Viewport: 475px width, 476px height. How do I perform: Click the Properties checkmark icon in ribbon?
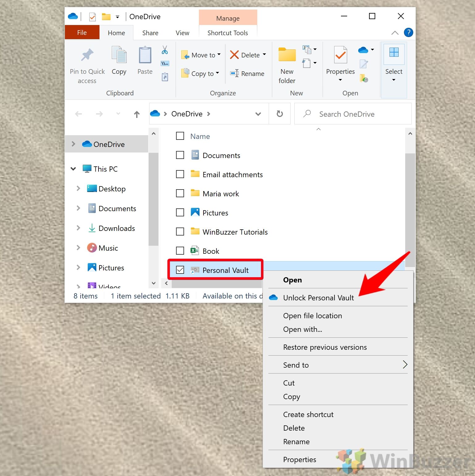pyautogui.click(x=340, y=56)
